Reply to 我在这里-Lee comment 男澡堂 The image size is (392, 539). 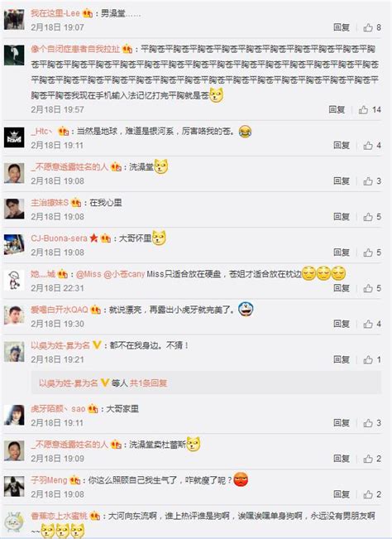(x=342, y=27)
